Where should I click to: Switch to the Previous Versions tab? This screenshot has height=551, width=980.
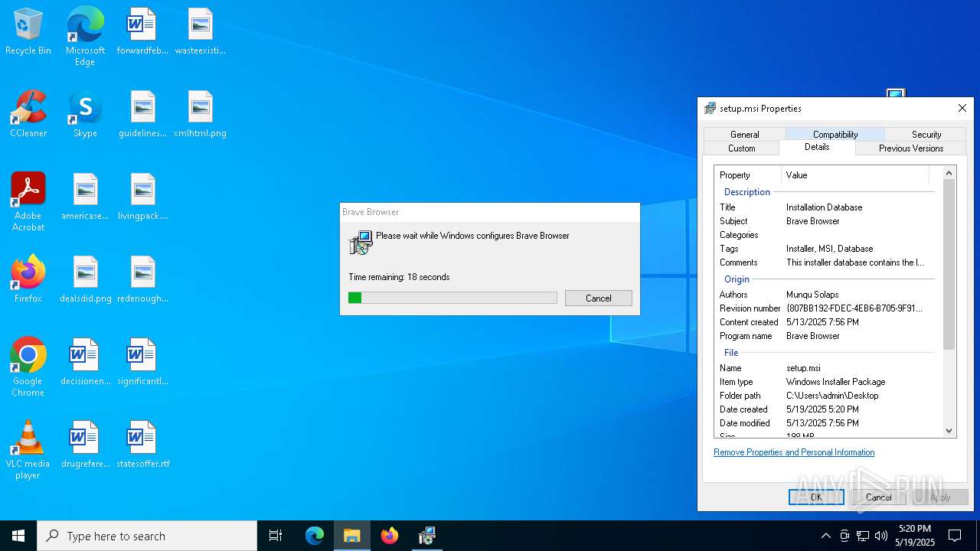pyautogui.click(x=911, y=148)
